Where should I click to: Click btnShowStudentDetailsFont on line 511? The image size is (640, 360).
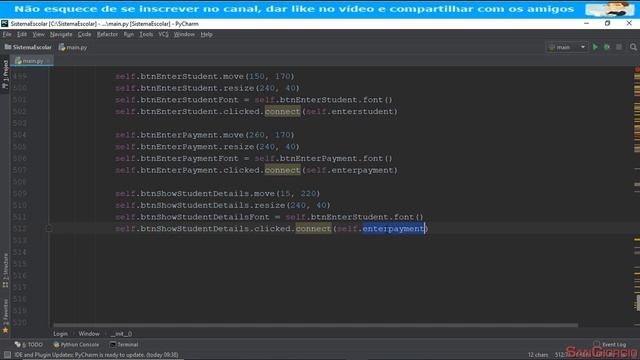[205, 217]
